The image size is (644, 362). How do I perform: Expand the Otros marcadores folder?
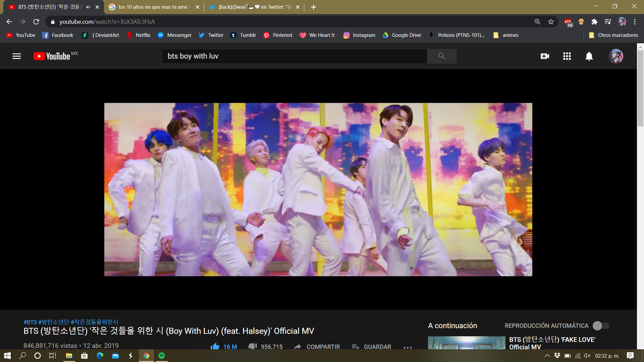pos(613,35)
